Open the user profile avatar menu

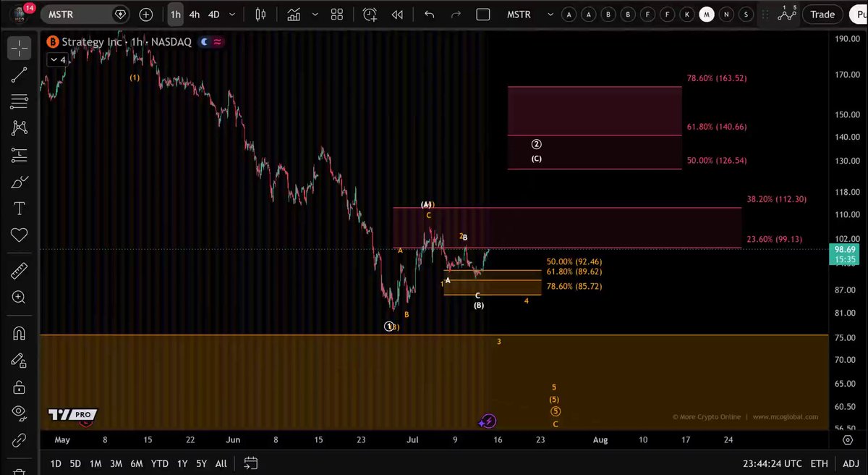pyautogui.click(x=19, y=13)
